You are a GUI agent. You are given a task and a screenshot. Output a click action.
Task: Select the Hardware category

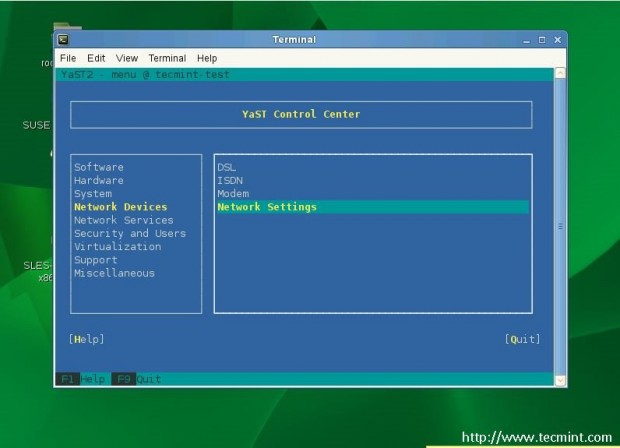(x=99, y=181)
